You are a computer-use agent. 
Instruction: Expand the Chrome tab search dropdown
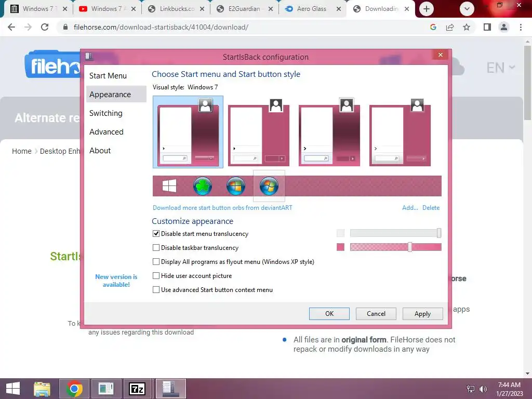click(467, 9)
